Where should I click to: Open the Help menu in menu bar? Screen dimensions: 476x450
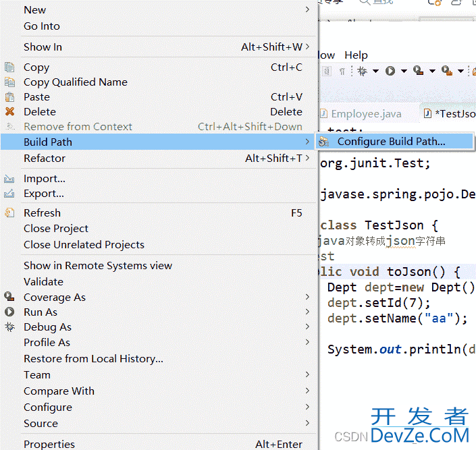[356, 55]
